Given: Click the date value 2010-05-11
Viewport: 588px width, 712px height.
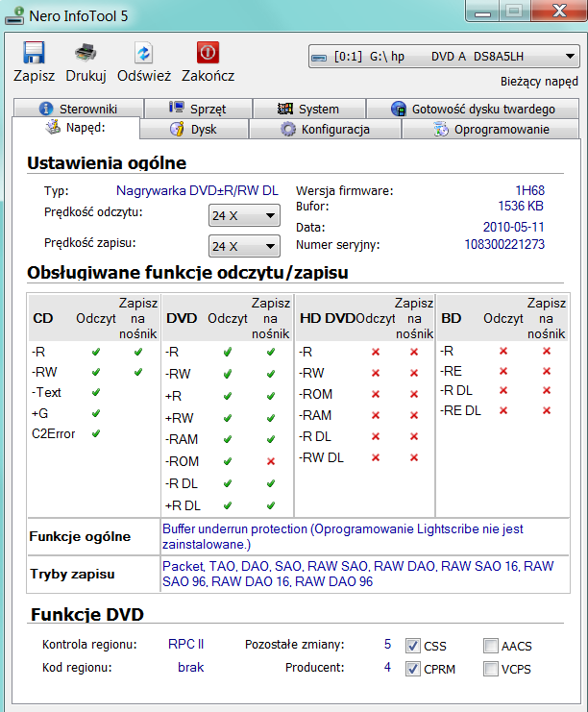Looking at the screenshot, I should [x=513, y=227].
